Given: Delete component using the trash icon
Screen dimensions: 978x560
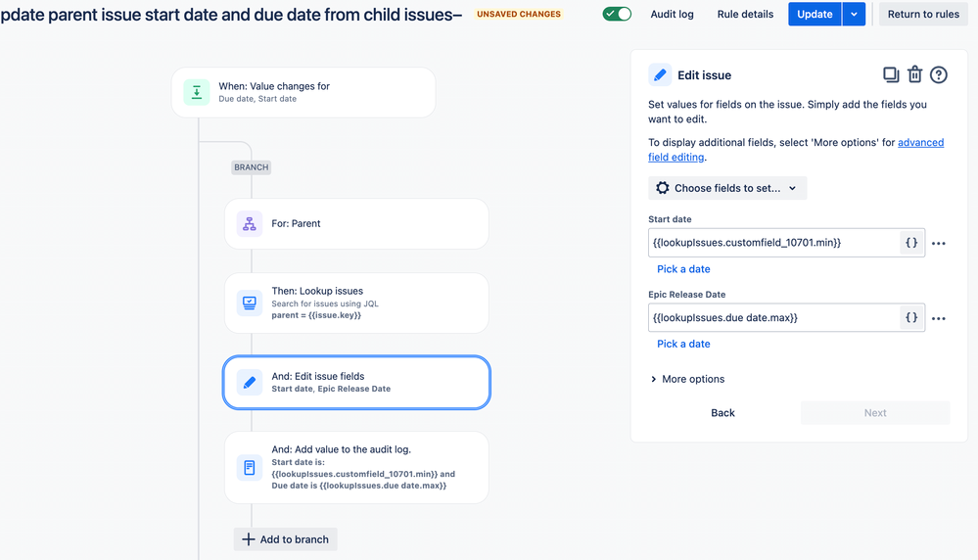Looking at the screenshot, I should tap(914, 74).
